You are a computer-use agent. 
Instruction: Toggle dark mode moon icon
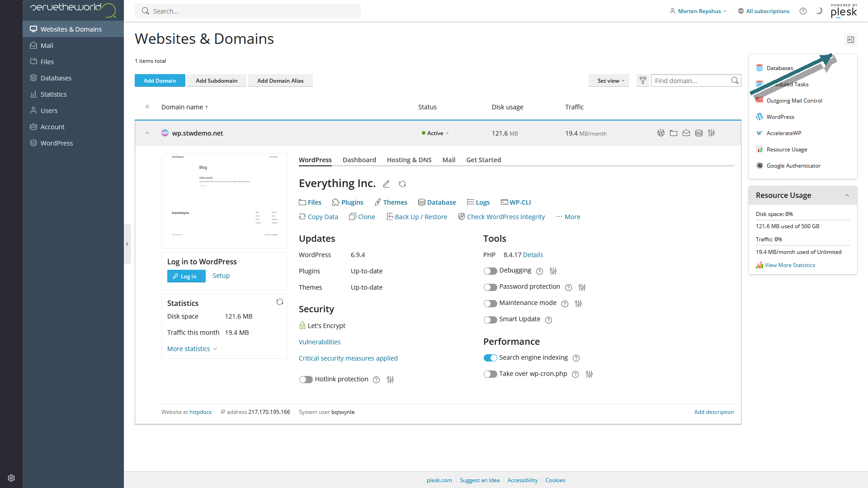[819, 11]
